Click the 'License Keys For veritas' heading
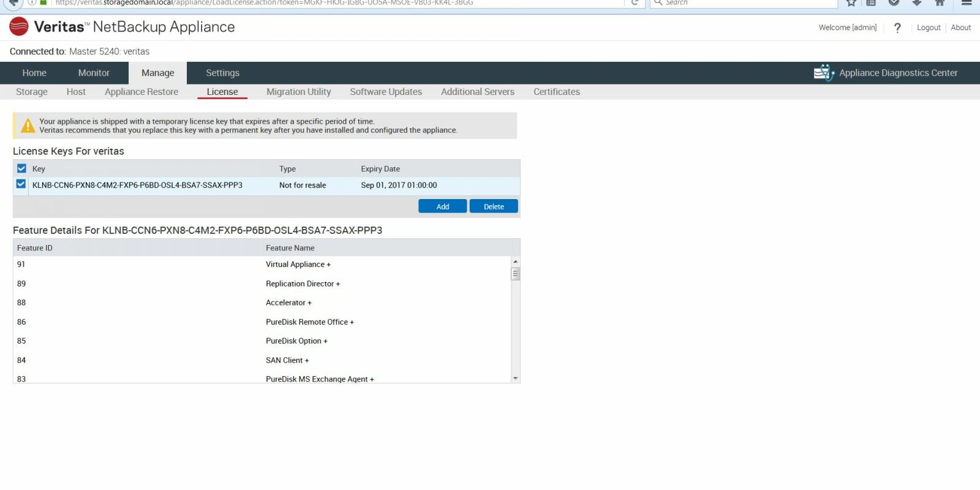This screenshot has height=490, width=980. tap(69, 151)
